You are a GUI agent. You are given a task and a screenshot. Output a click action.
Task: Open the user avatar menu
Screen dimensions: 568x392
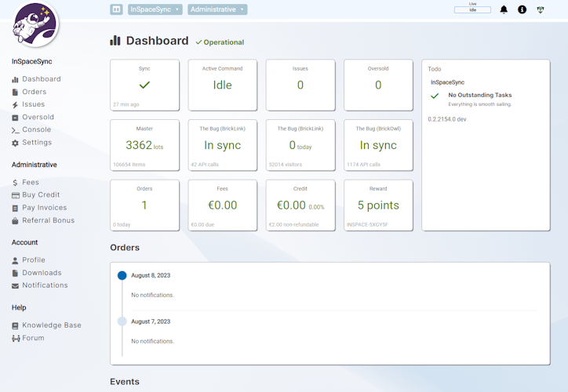[x=541, y=9]
